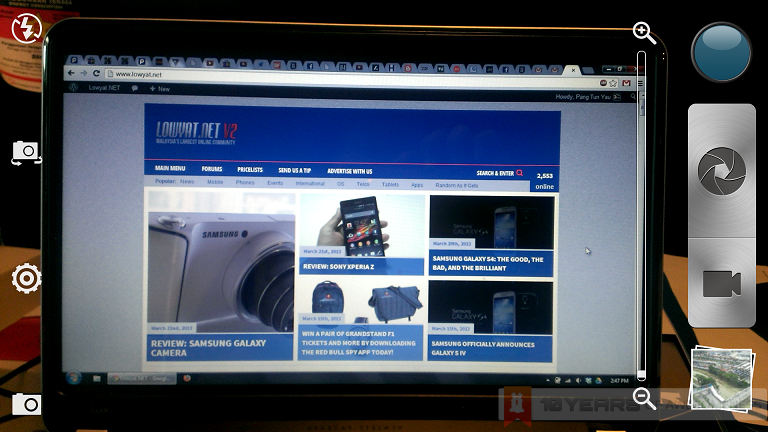Open Samsung Galaxy S4: The Good article
768x432 pixels.
click(488, 264)
